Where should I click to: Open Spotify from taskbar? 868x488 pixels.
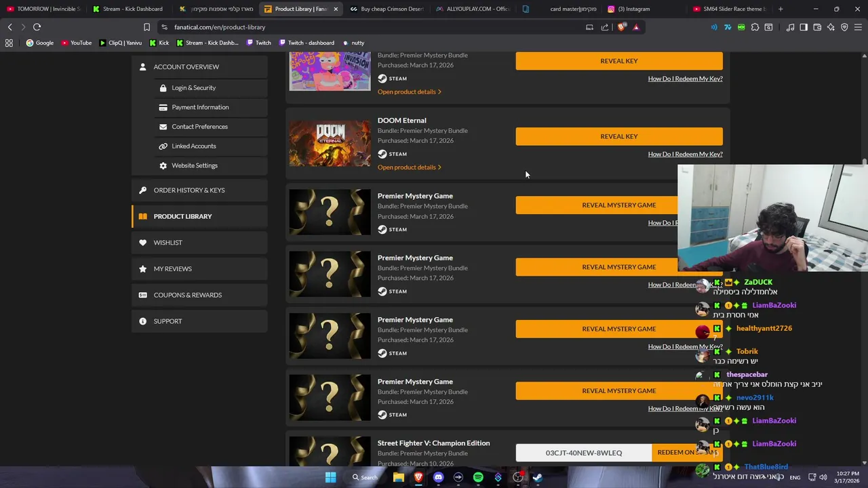[478, 477]
